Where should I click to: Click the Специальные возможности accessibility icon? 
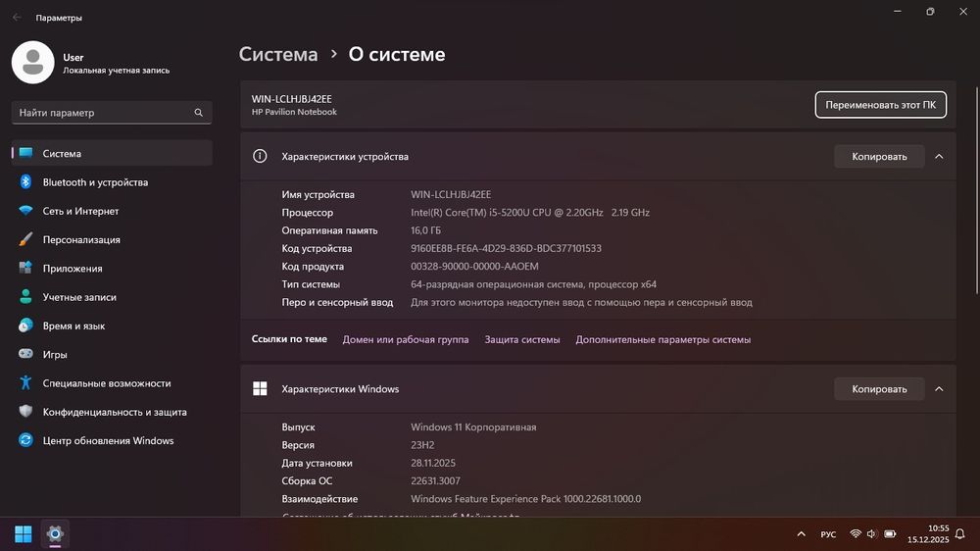(25, 382)
